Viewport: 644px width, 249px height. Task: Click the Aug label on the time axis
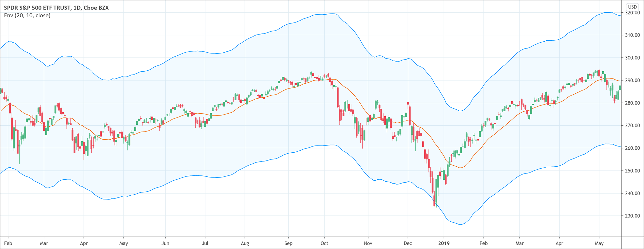click(x=245, y=243)
